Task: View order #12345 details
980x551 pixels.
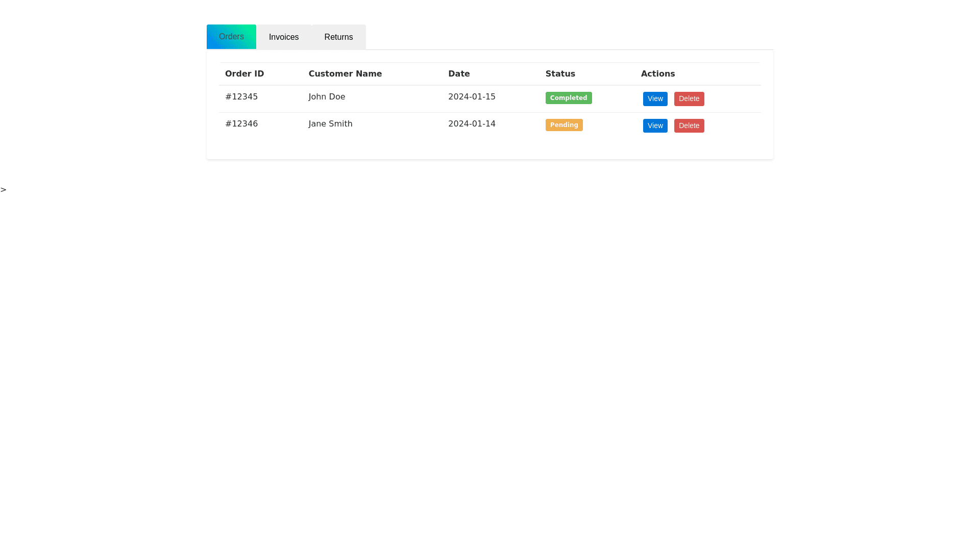Action: click(655, 99)
